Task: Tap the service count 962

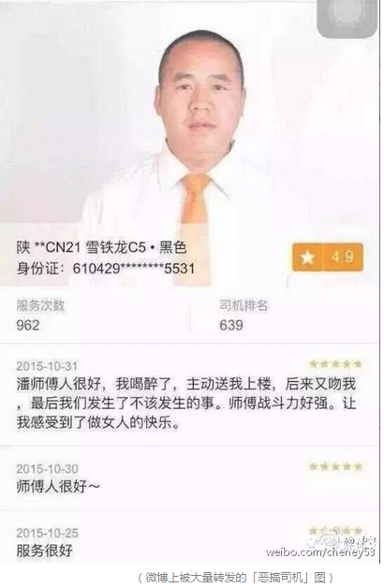Action: 28,325
